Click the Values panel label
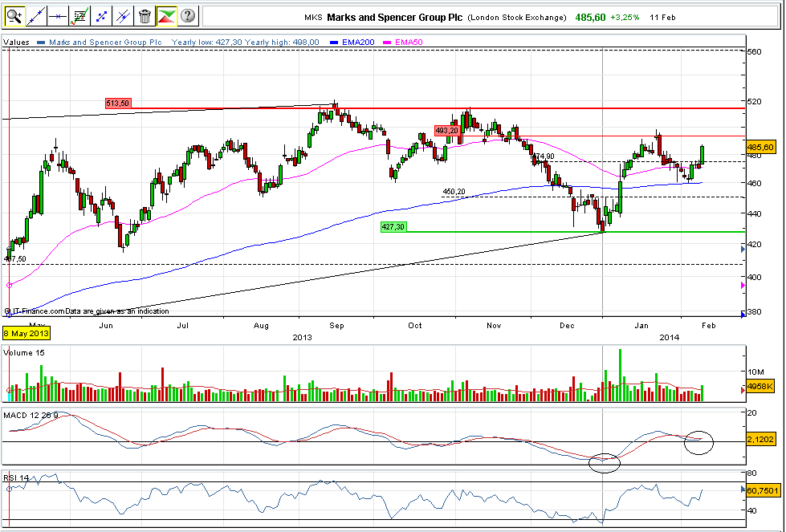786x532 pixels. tap(16, 43)
